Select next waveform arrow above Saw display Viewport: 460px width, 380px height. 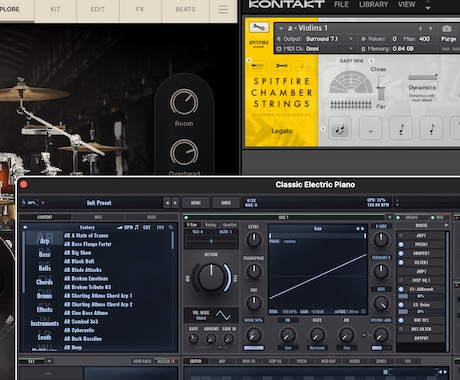click(363, 229)
